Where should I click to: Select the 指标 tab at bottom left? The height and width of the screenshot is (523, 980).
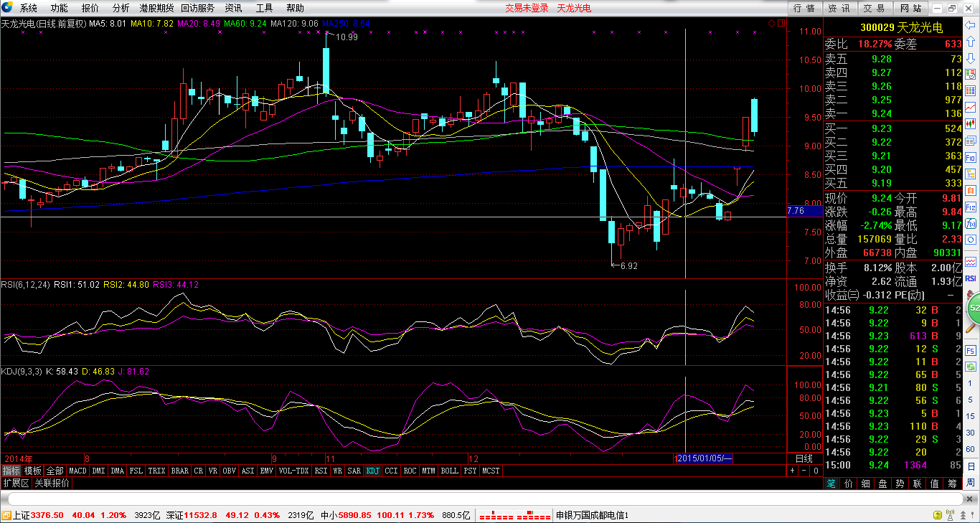point(11,471)
